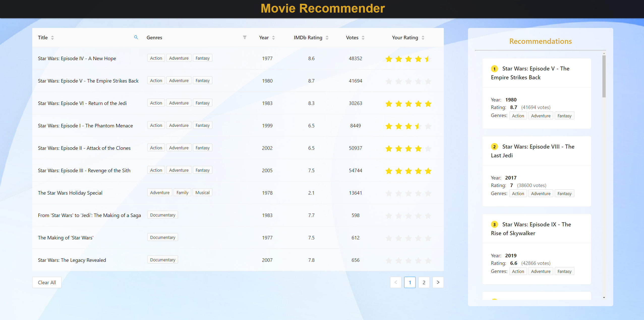The width and height of the screenshot is (644, 320).
Task: Click the third star for Attack of the Clones
Action: (408, 149)
